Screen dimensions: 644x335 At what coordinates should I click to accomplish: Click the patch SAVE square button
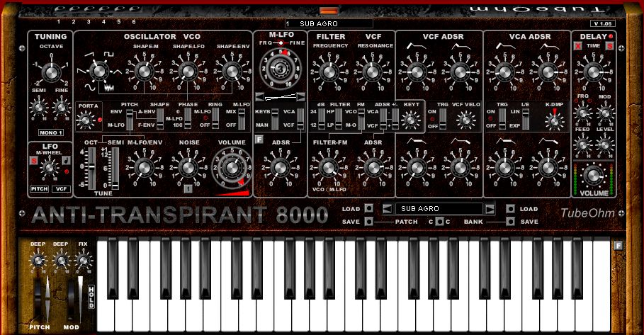pos(369,222)
